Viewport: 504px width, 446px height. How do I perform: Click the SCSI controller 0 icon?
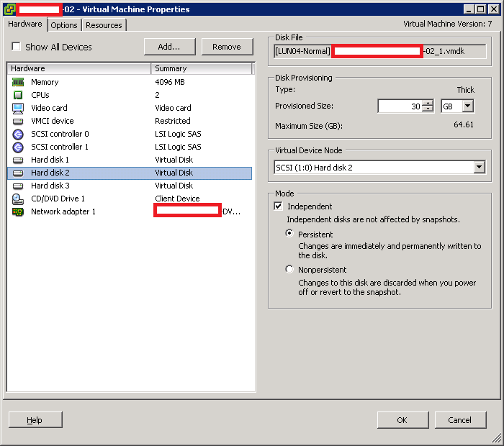18,134
